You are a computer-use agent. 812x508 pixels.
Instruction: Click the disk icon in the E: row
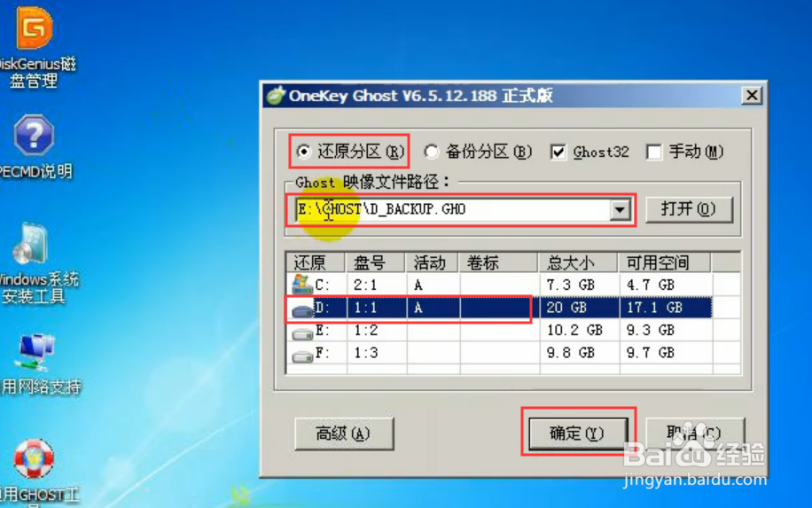click(302, 333)
